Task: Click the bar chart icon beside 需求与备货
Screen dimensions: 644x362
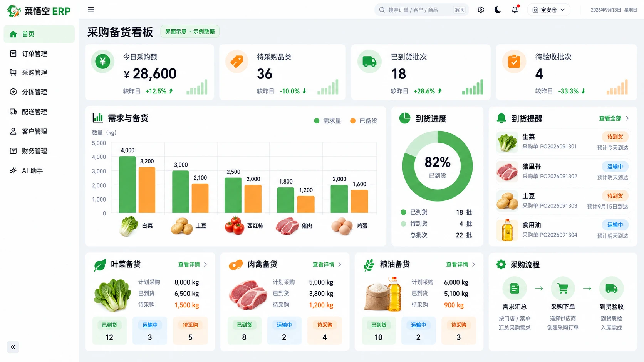Action: [x=98, y=118]
